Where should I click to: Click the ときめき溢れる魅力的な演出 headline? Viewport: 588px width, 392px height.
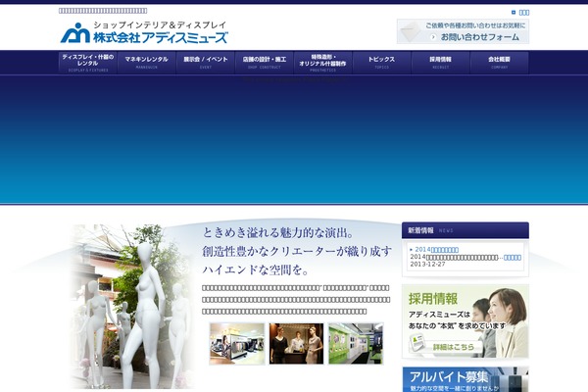(278, 232)
